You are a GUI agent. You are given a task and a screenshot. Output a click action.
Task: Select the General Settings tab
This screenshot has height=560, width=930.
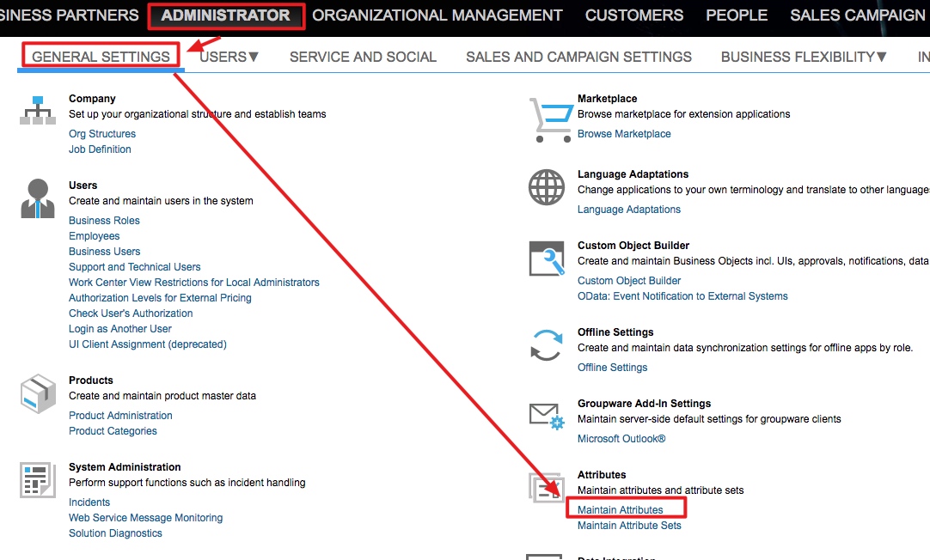(x=101, y=57)
